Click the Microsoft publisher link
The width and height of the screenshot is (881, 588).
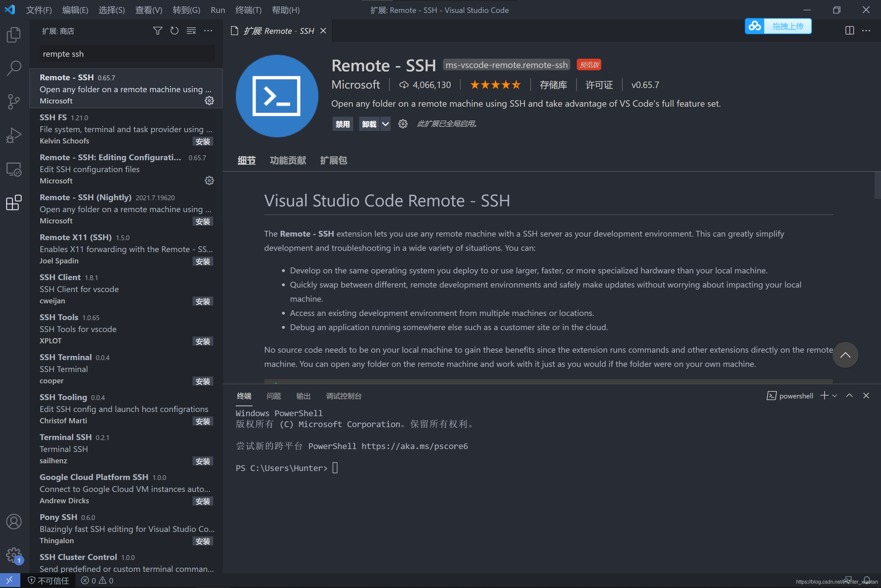[355, 85]
